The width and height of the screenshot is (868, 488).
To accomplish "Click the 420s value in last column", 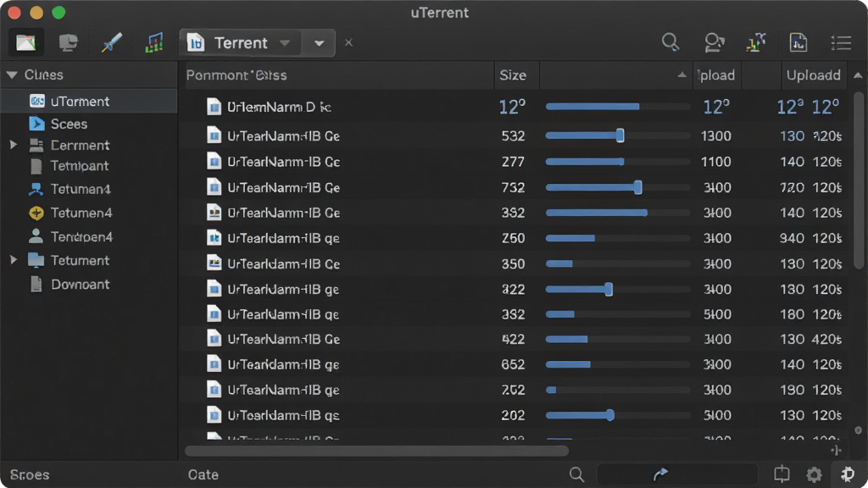I will click(x=826, y=339).
